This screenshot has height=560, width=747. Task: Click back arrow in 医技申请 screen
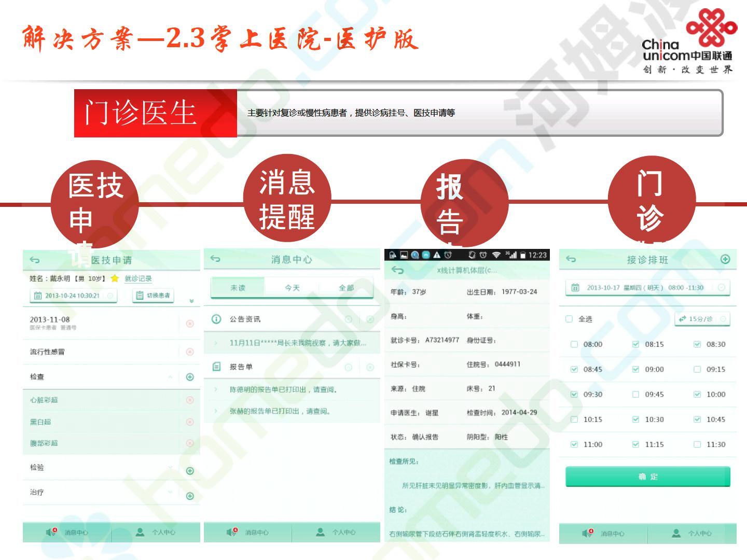click(35, 260)
